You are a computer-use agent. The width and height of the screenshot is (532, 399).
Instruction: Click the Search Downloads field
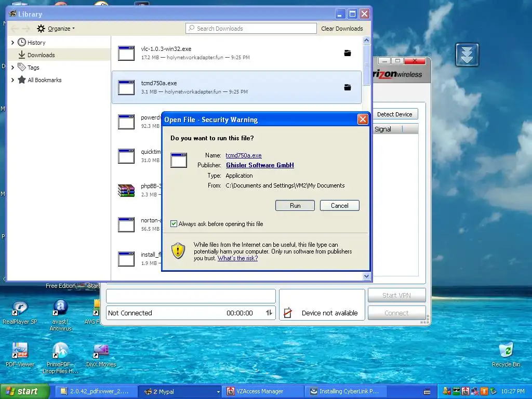coord(251,29)
